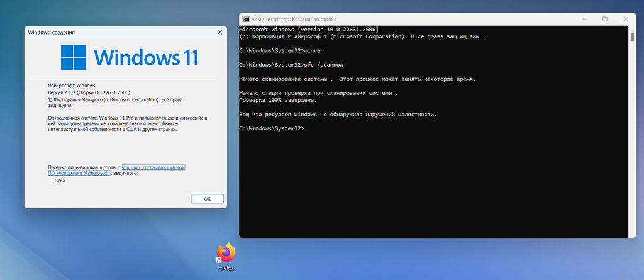Click OK in the Windows info dialog
The height and width of the screenshot is (280, 644).
[207, 199]
